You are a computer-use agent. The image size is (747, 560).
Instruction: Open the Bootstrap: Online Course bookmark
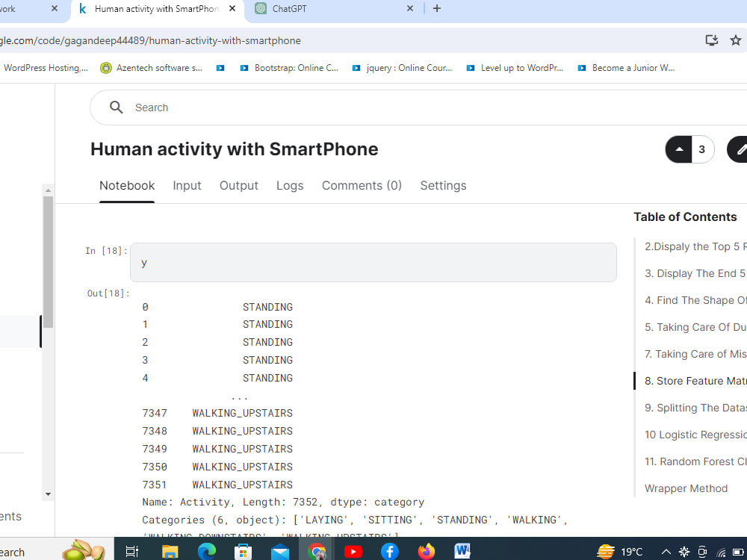288,68
